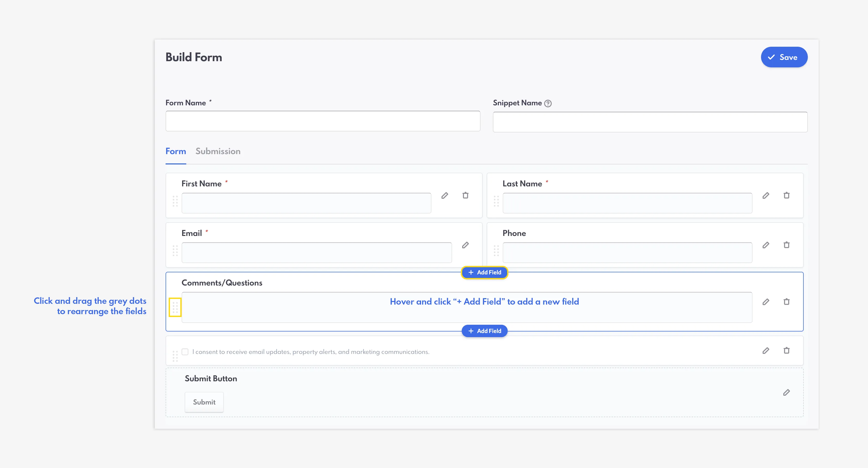868x468 pixels.
Task: Click inside the Last Name input box
Action: 627,203
